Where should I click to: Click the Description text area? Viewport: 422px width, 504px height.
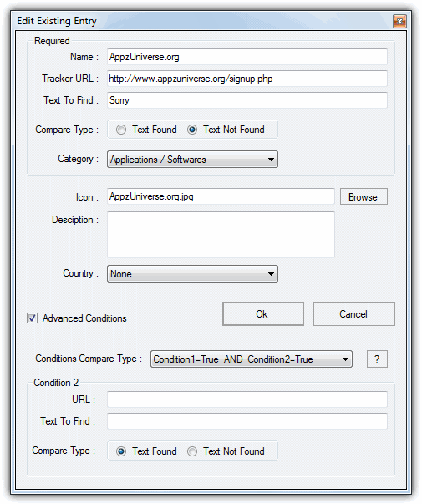[221, 235]
